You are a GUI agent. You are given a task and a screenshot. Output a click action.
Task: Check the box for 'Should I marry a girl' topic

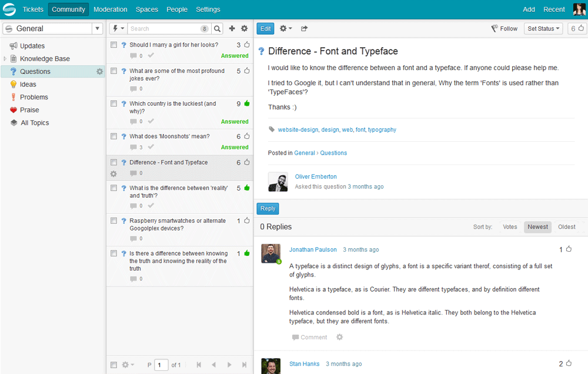click(x=113, y=45)
